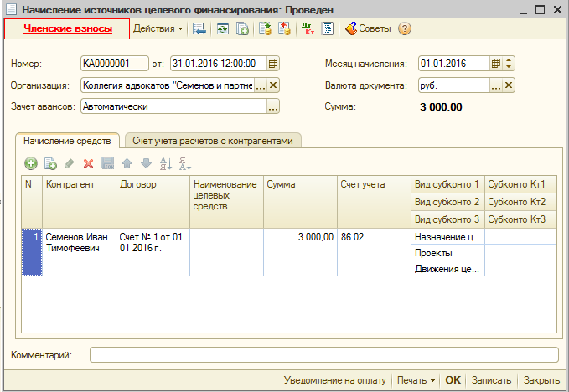Switch to Начисление средств tab

67,141
